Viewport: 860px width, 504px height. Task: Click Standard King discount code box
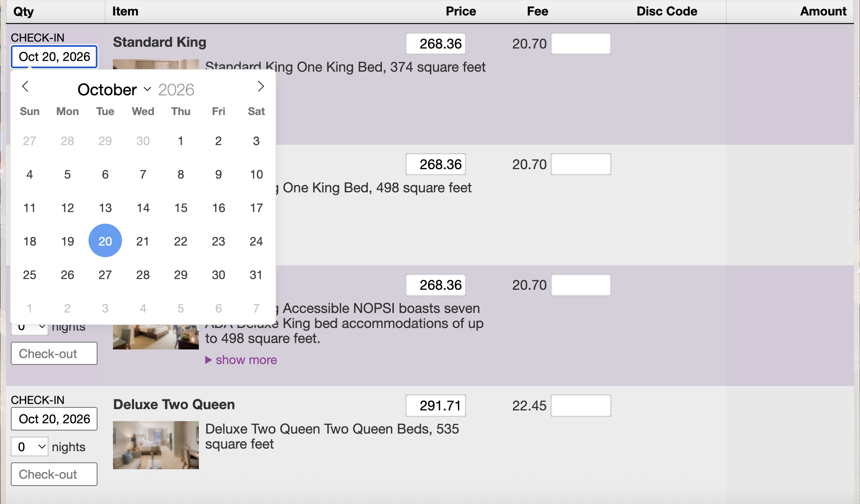pyautogui.click(x=581, y=44)
